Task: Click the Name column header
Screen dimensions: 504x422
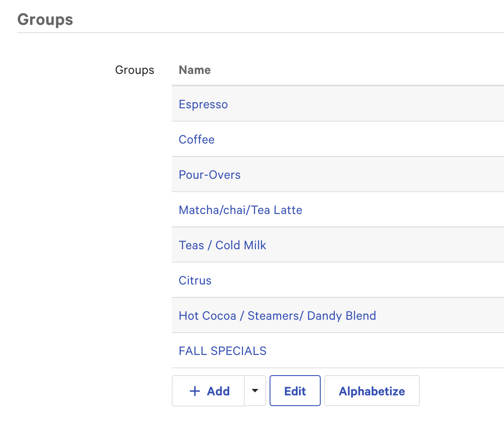Action: 194,70
